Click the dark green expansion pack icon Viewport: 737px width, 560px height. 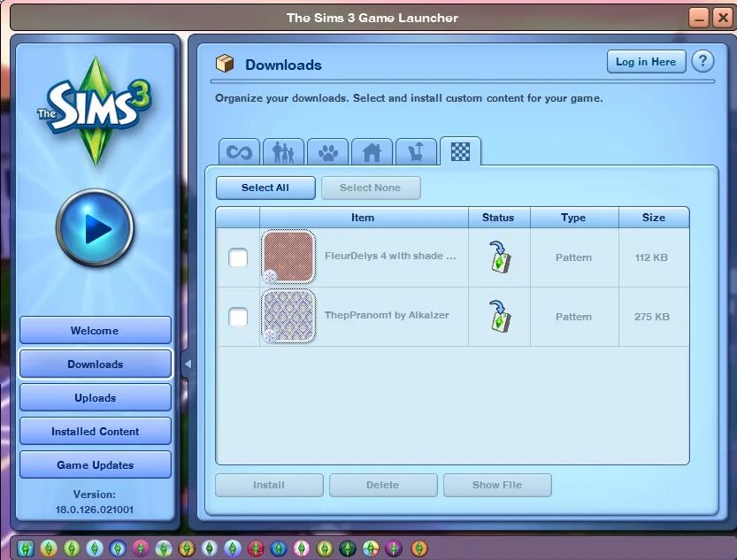(348, 548)
